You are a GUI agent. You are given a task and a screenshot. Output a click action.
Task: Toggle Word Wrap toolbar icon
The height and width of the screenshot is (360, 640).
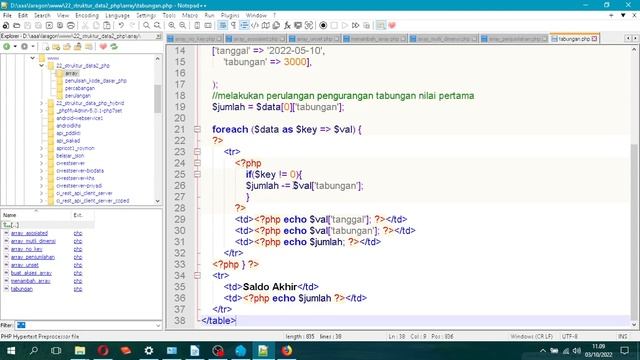222,25
